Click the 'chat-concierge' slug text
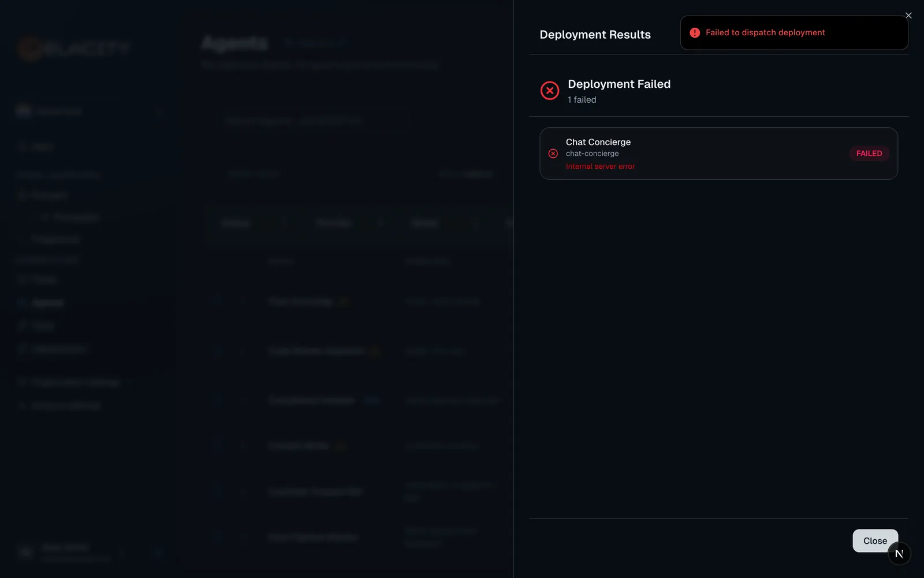This screenshot has width=924, height=578. click(592, 154)
